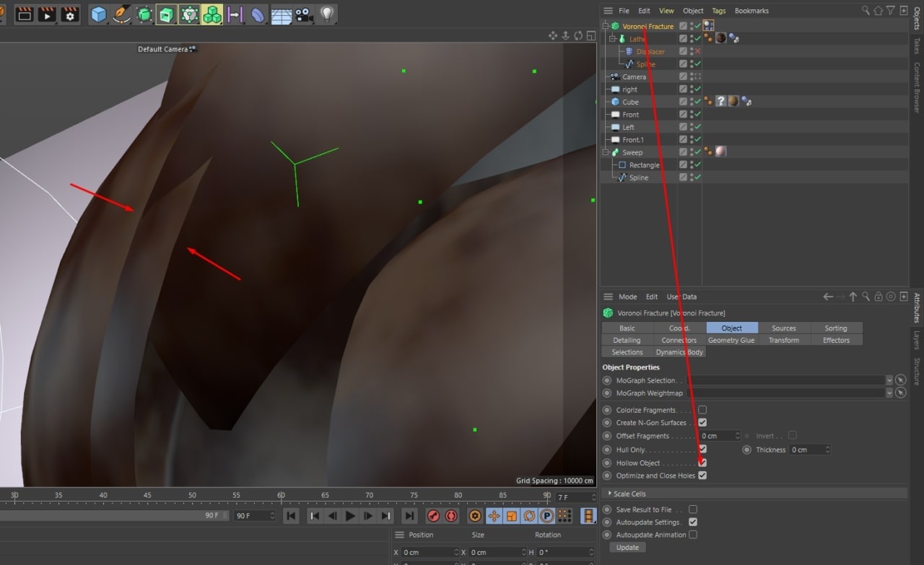Viewport: 924px width, 565px height.
Task: Open the MoGraph Selection dropdown arrow
Action: pyautogui.click(x=889, y=380)
